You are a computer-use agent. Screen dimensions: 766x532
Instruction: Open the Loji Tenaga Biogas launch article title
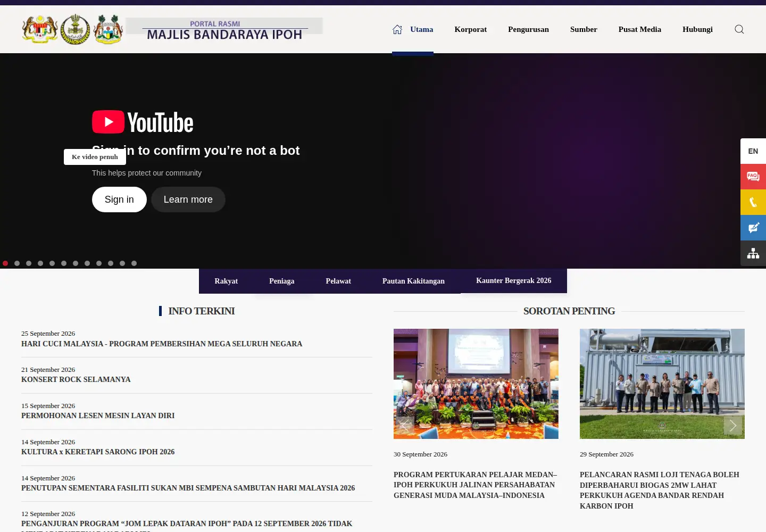[660, 490]
